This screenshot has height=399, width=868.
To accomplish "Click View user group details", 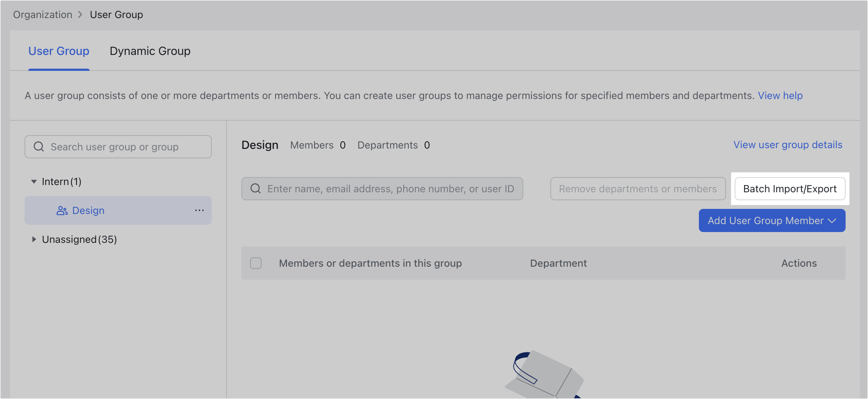I will [788, 145].
